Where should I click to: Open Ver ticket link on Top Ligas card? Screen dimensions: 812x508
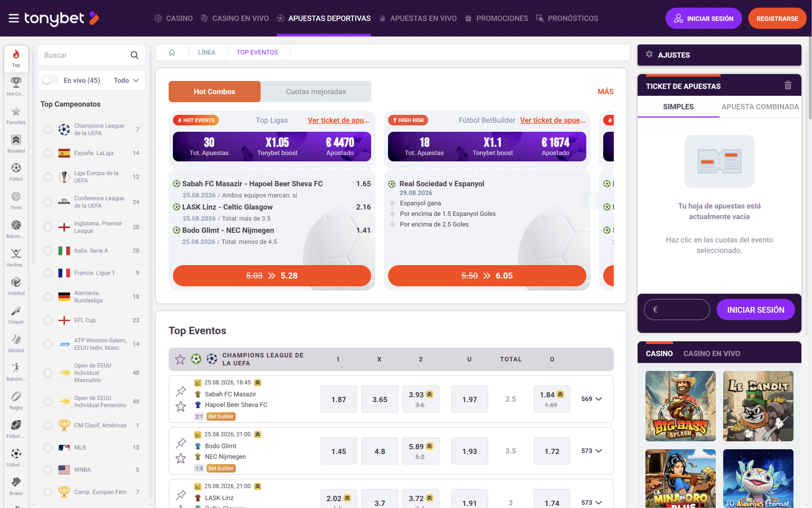click(x=338, y=120)
